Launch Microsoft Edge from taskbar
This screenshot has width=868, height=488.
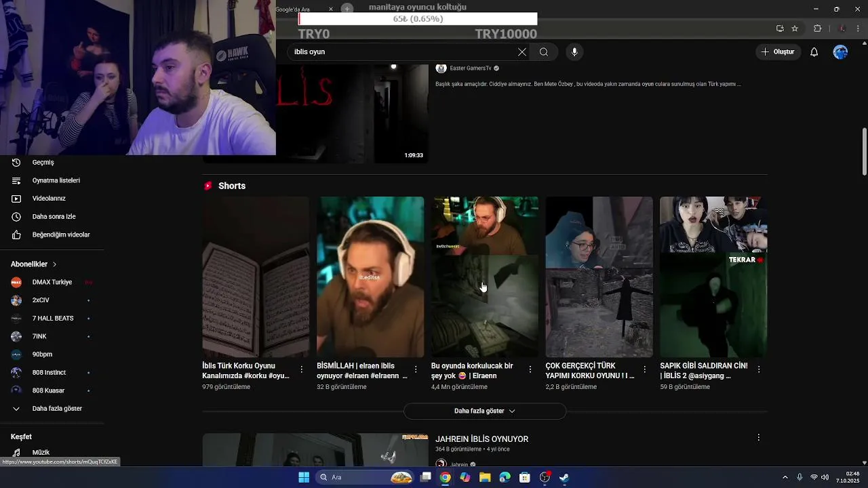coord(505,477)
